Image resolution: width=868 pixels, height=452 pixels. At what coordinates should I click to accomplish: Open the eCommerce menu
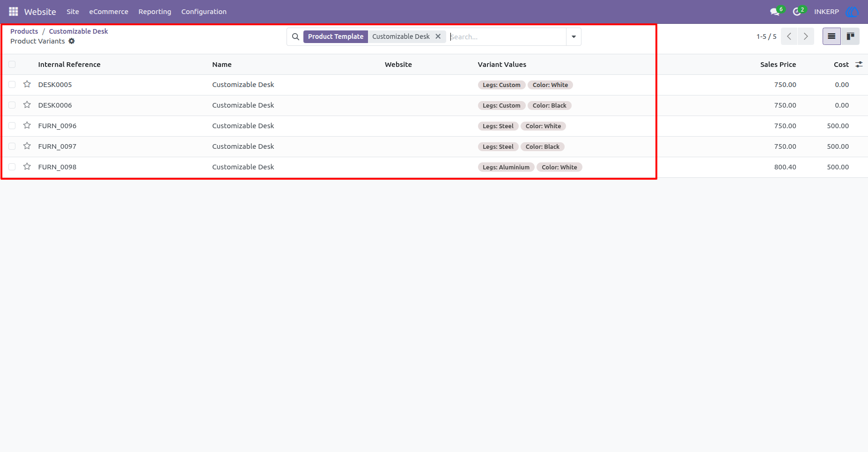tap(109, 12)
